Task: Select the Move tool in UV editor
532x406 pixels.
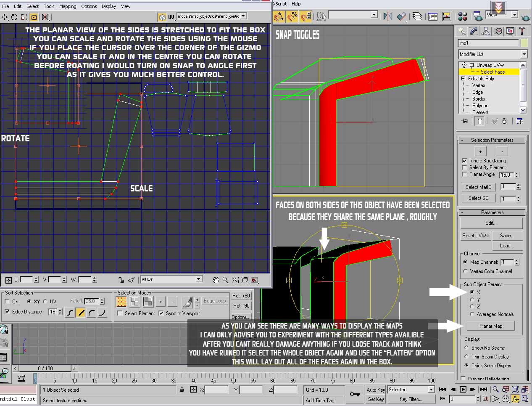Action: point(5,17)
